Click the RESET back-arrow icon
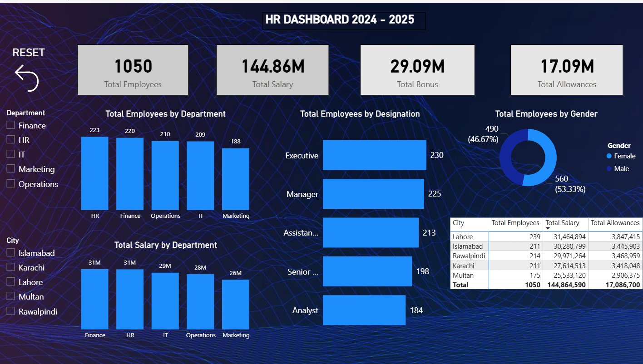 click(27, 78)
